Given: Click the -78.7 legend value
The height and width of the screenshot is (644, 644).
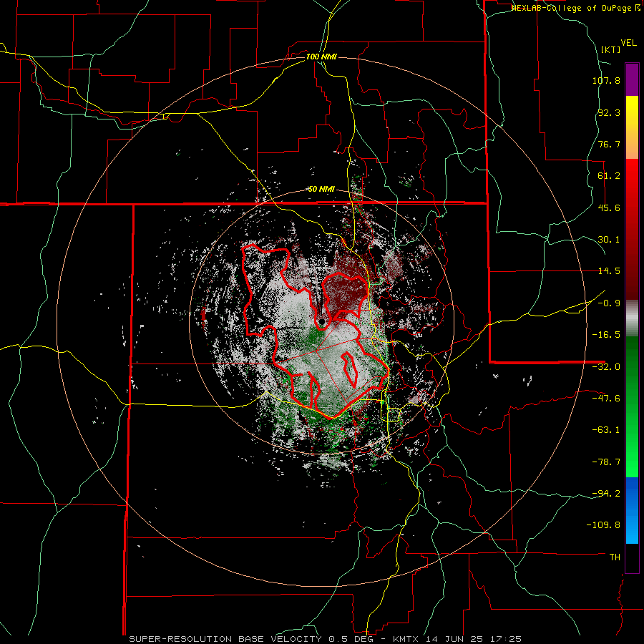Looking at the screenshot, I should [606, 462].
